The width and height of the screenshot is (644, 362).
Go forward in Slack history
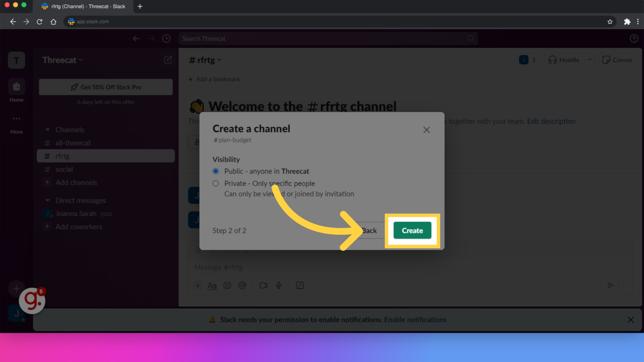click(x=151, y=39)
